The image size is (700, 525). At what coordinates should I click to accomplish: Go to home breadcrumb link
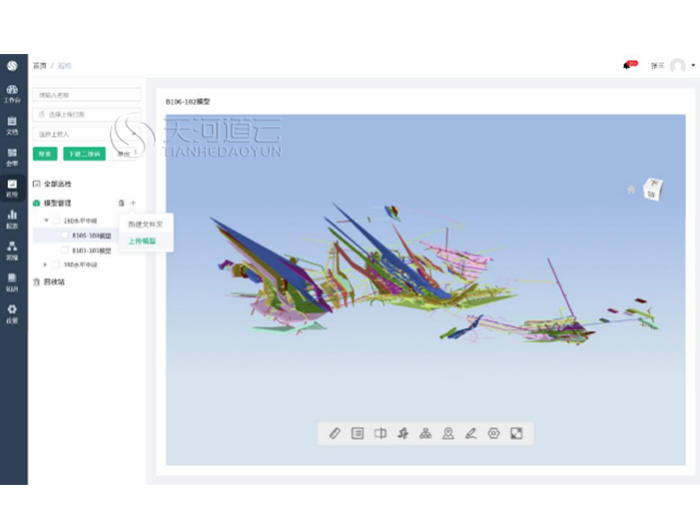pyautogui.click(x=40, y=66)
